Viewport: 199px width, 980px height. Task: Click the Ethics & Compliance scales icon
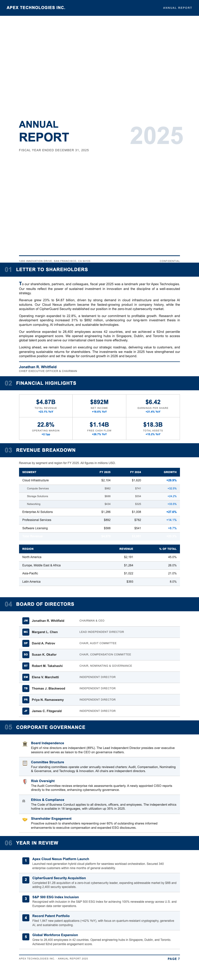click(24, 800)
